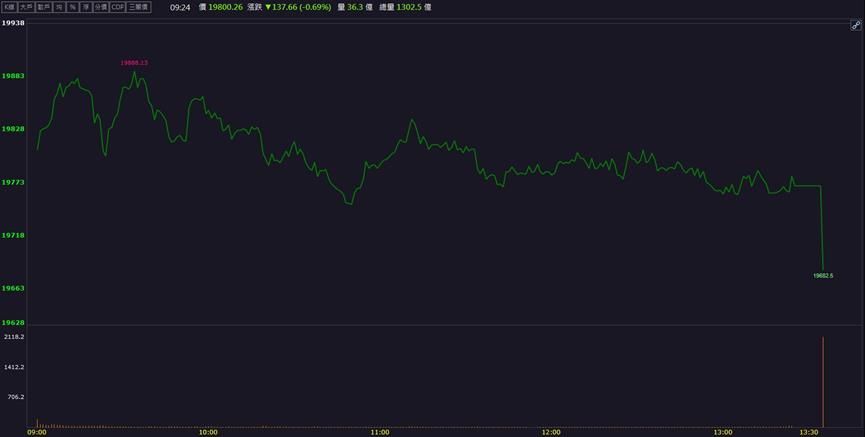This screenshot has width=865, height=437.
Task: Click the 19718 y-axis label
Action: pyautogui.click(x=13, y=235)
